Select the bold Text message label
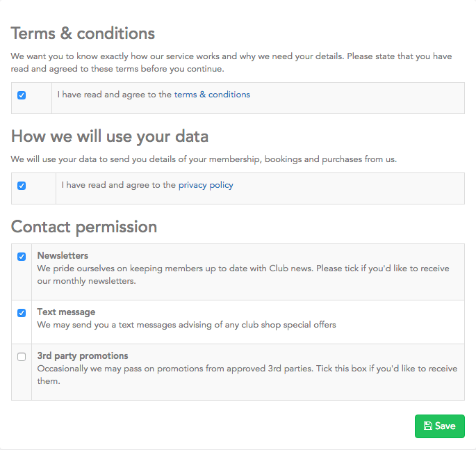The width and height of the screenshot is (476, 450). click(66, 312)
